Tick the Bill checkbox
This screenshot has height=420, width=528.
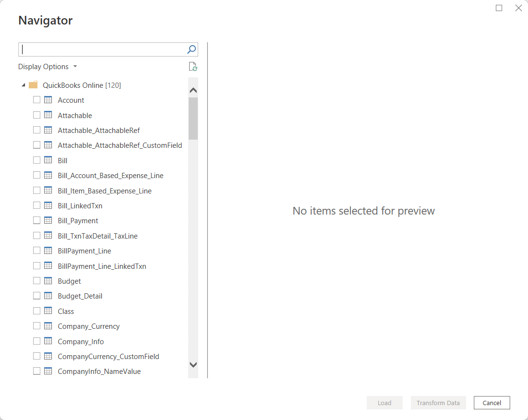coord(36,160)
